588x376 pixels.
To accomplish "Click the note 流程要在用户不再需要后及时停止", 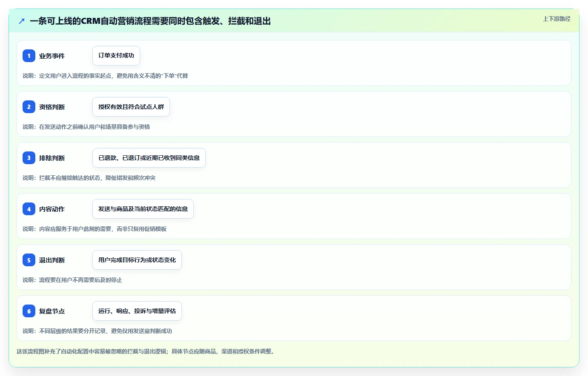I will click(x=72, y=280).
